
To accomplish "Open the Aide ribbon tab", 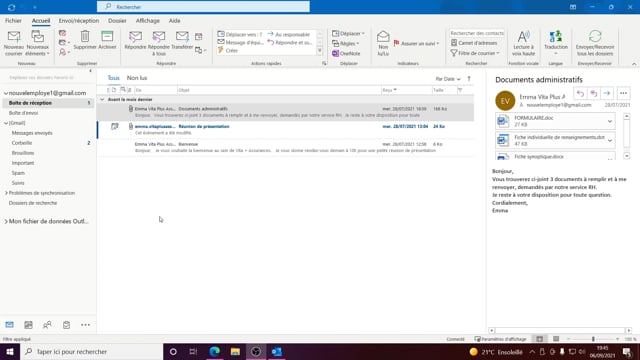I will 174,20.
